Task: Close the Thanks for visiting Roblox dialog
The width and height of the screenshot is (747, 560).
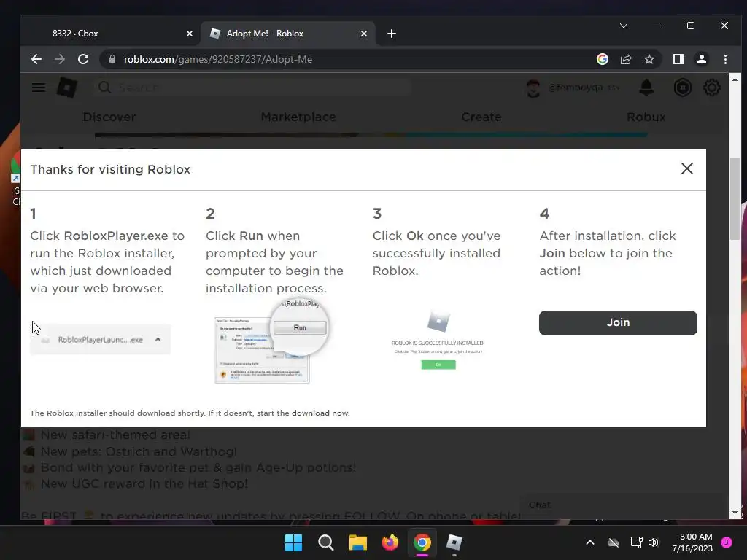Action: tap(686, 168)
